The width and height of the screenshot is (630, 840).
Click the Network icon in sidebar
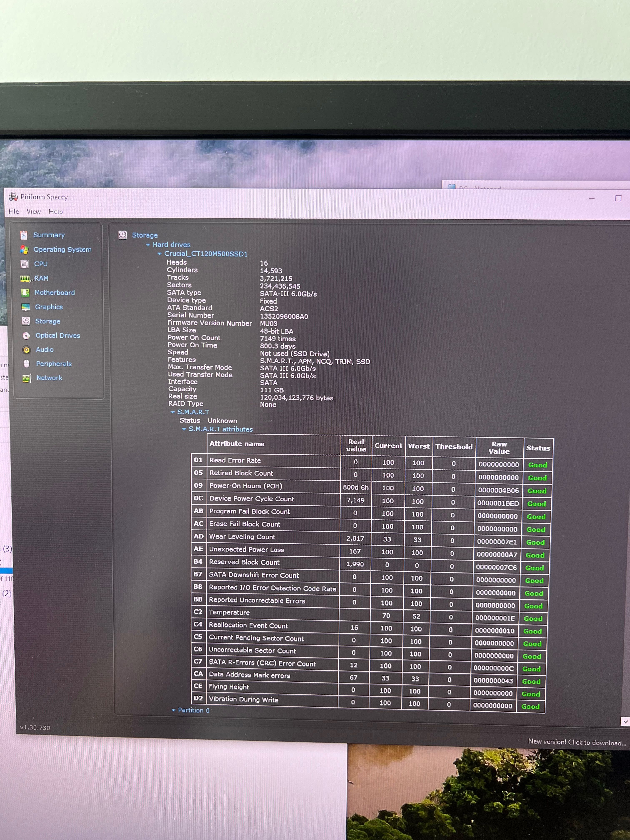[27, 378]
